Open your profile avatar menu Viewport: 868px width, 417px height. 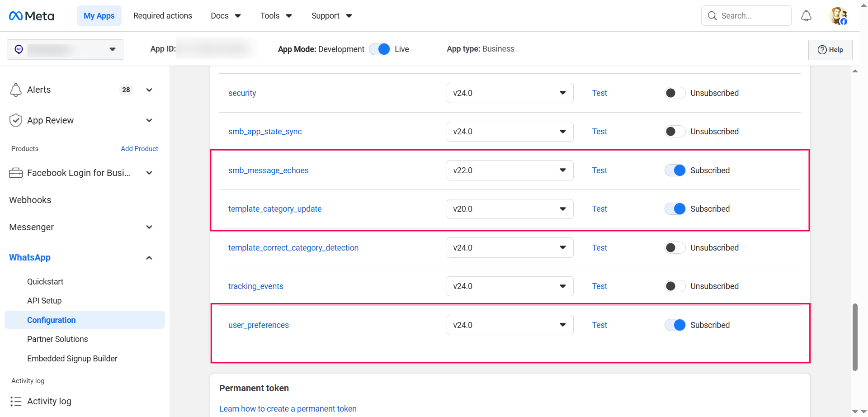(x=839, y=15)
